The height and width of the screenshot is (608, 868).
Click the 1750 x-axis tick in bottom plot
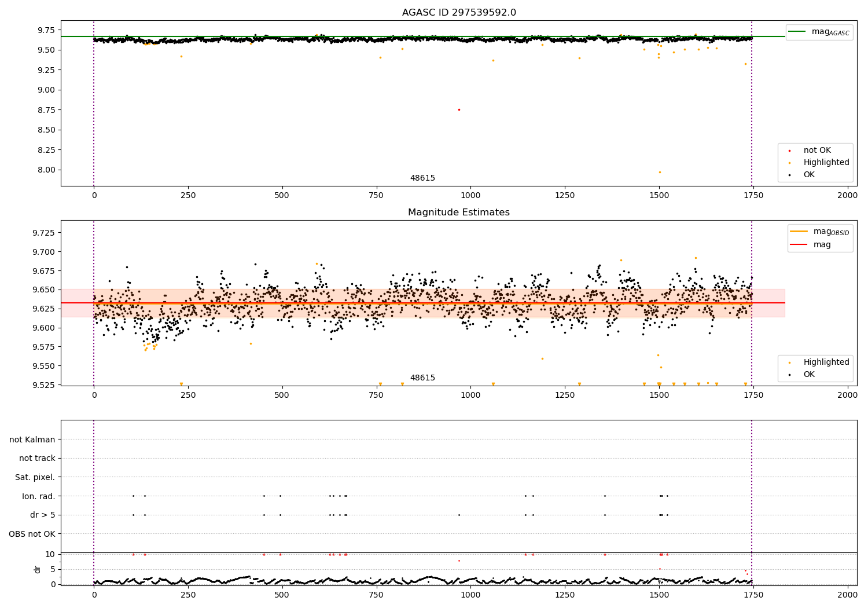pyautogui.click(x=753, y=595)
